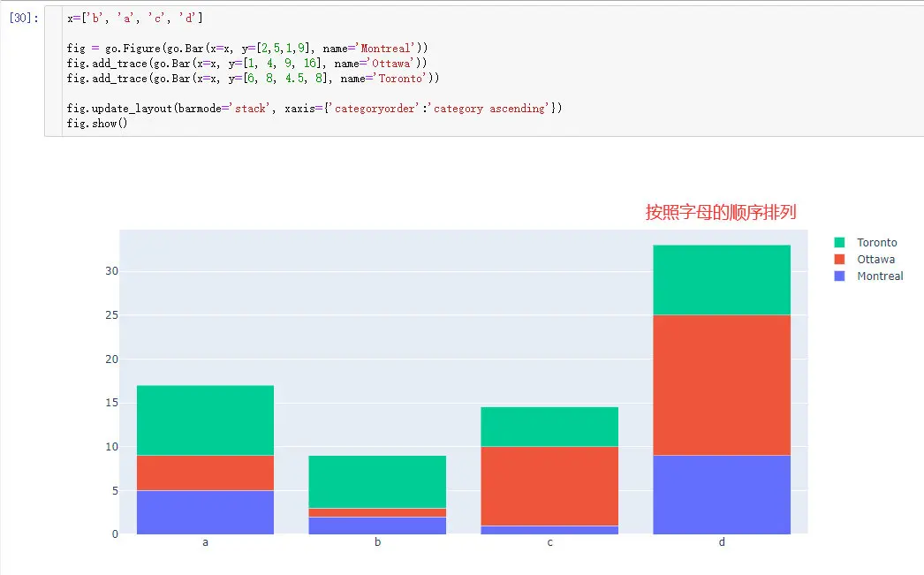Click the blue Montreal legend swatch
This screenshot has height=575, width=924.
[840, 276]
